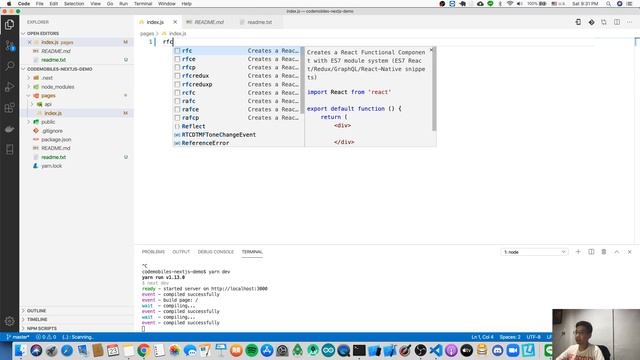Collapse the CODEMOBILES-NEXTJS-DEMO folder section
The image size is (640, 360).
[76, 69]
